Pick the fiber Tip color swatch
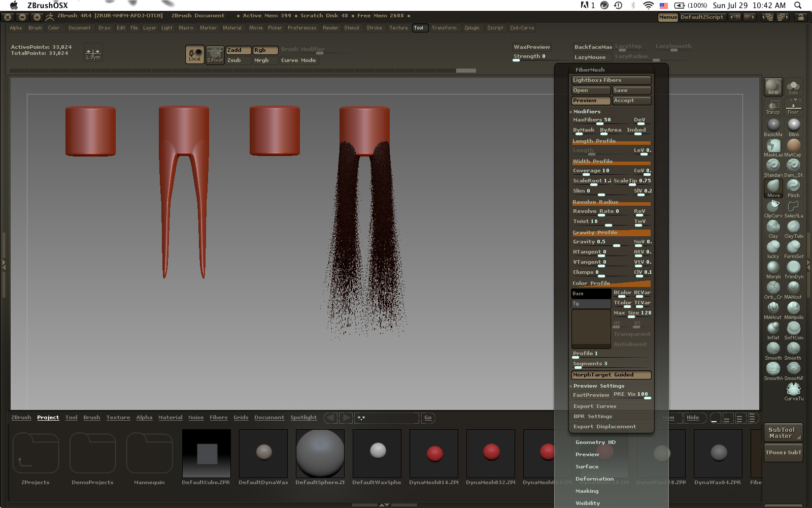 [x=591, y=304]
